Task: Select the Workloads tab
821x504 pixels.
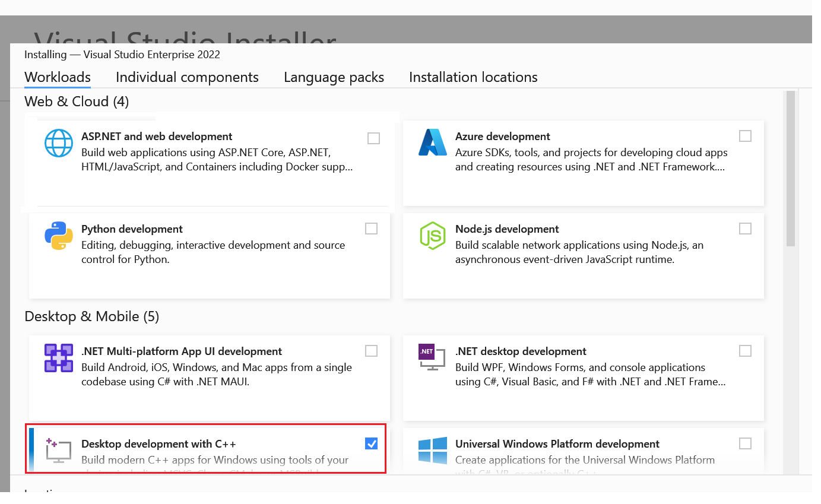Action: (57, 77)
